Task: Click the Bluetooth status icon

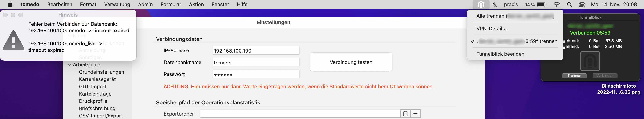Action: pos(495,4)
